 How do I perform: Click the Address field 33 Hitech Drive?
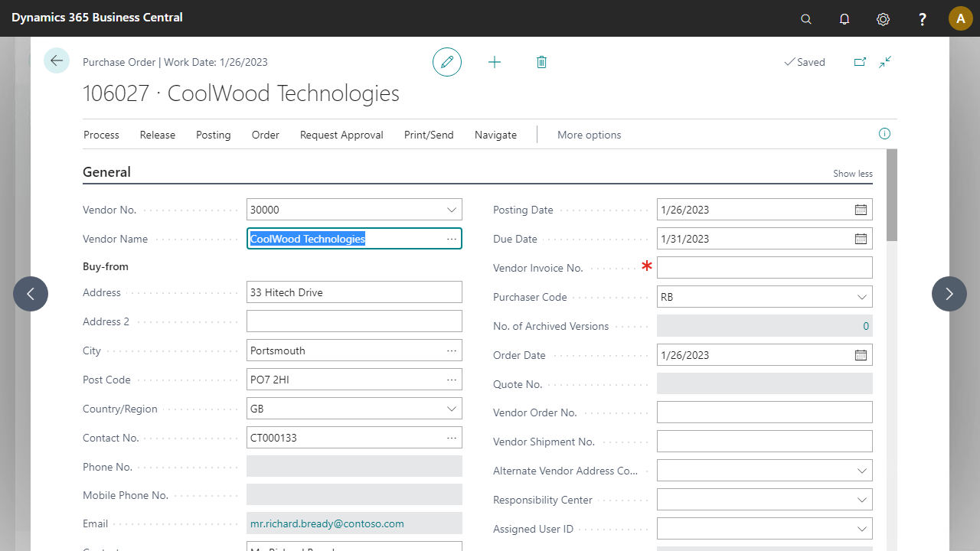pos(354,292)
